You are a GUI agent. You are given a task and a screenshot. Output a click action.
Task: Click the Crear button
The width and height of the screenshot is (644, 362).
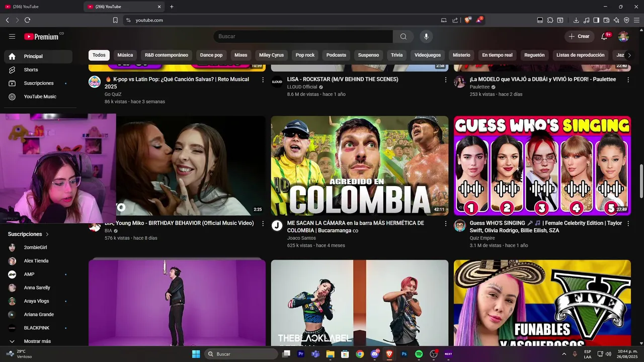579,36
